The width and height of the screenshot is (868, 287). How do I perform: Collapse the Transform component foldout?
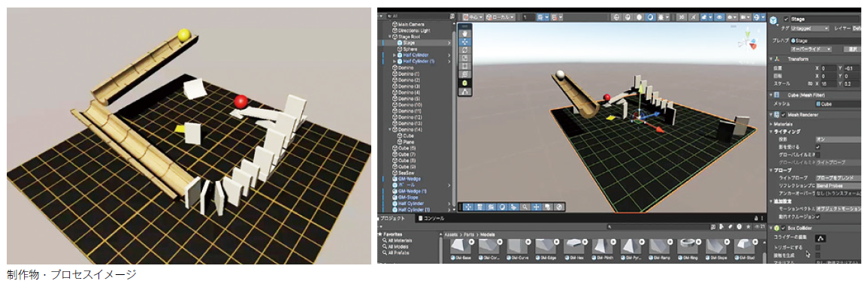point(770,59)
